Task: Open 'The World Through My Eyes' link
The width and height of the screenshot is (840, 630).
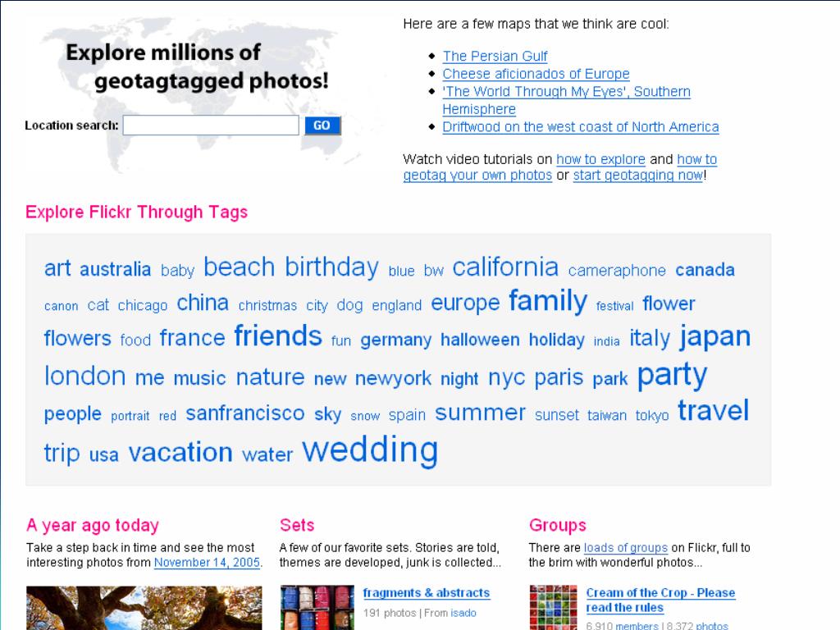Action: pos(566,100)
